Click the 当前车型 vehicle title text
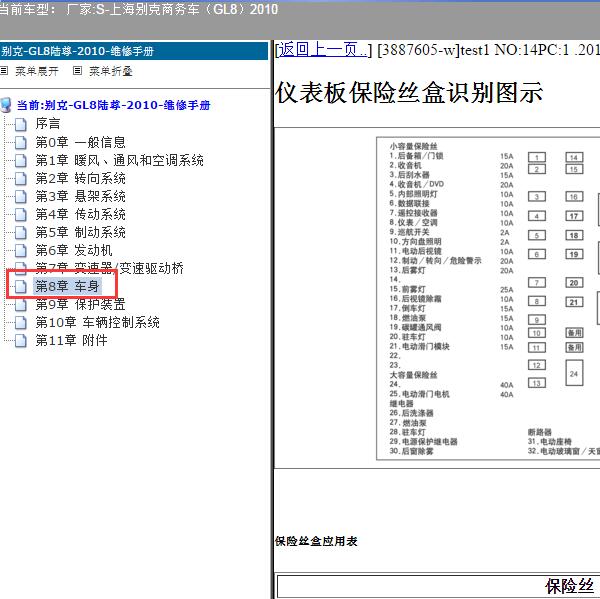Image resolution: width=600 pixels, height=599 pixels. (x=139, y=10)
